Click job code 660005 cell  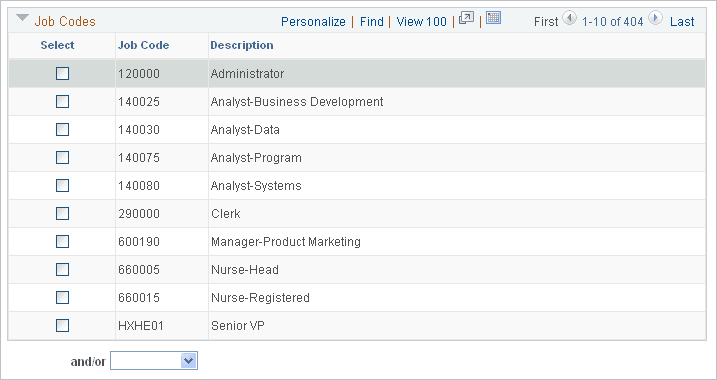pyautogui.click(x=139, y=270)
